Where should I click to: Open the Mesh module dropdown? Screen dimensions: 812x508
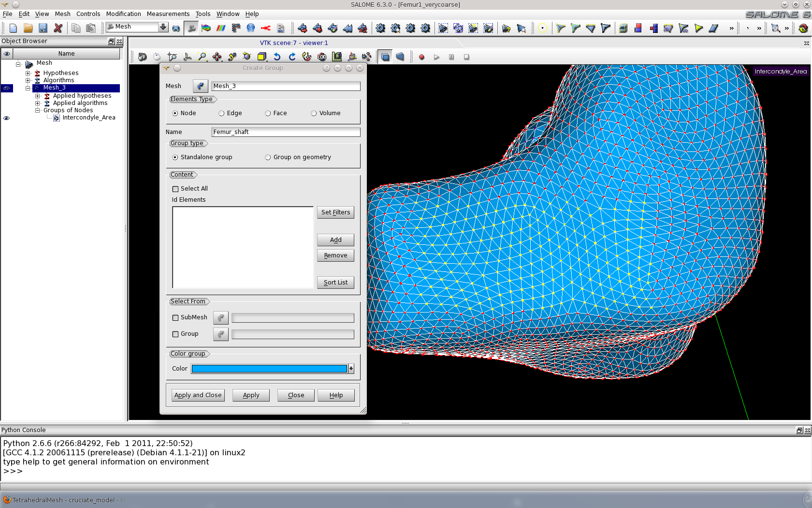163,27
